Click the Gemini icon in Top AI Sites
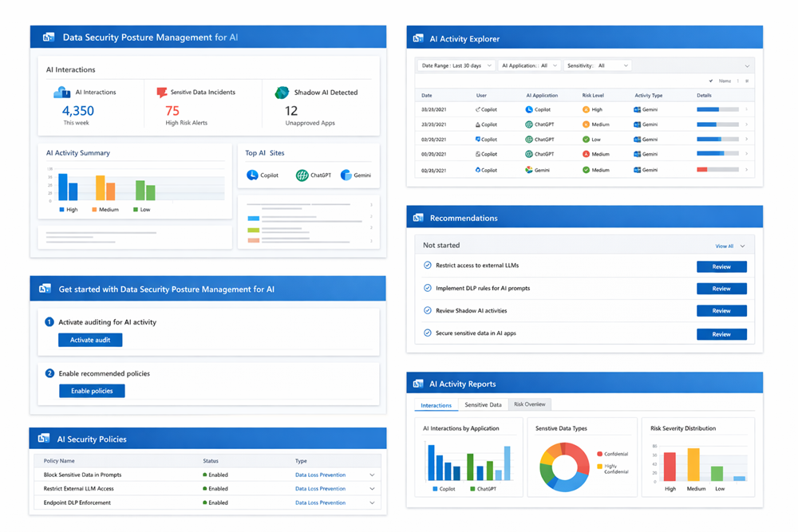This screenshot has height=532, width=798. click(x=346, y=175)
